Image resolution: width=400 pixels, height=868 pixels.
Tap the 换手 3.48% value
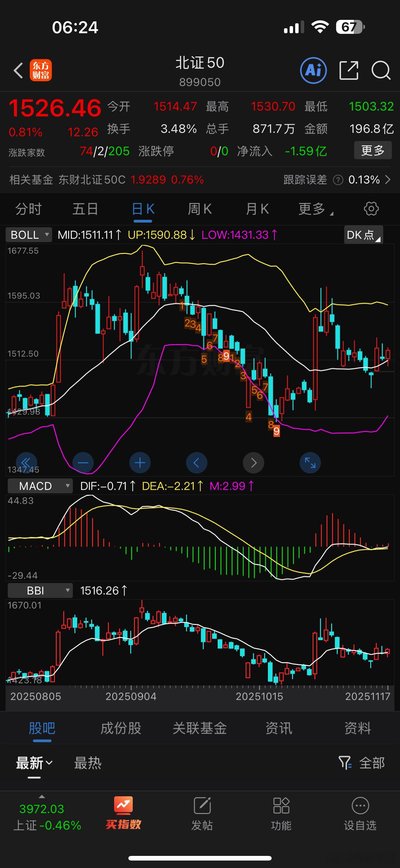pyautogui.click(x=179, y=129)
